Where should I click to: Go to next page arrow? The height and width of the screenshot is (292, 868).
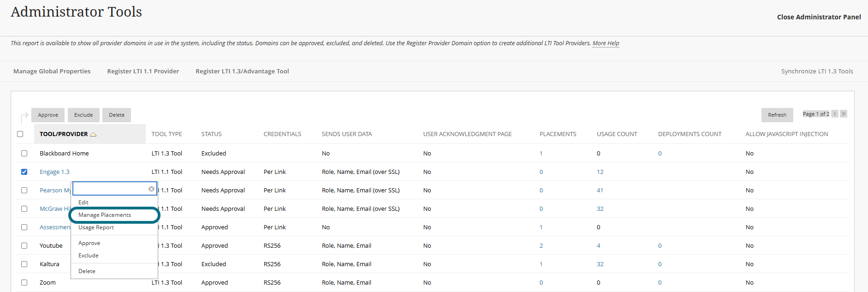[x=835, y=114]
